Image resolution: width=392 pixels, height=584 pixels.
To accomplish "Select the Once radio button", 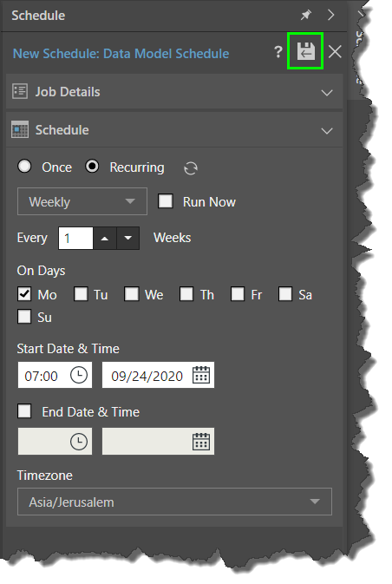I will [24, 167].
